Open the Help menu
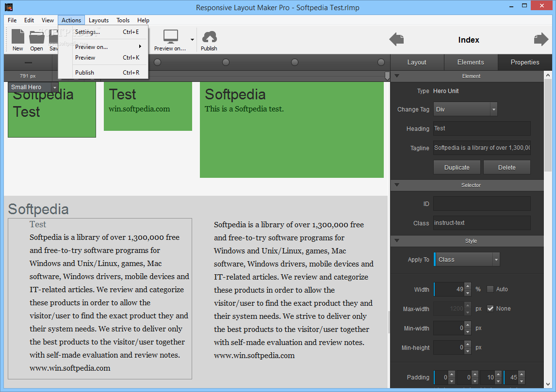 (143, 20)
